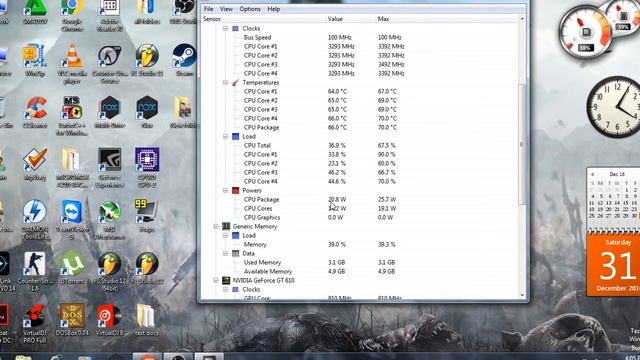Image resolution: width=640 pixels, height=360 pixels.
Task: Open VirtualDJ PRO Full shortcut
Action: click(x=35, y=324)
